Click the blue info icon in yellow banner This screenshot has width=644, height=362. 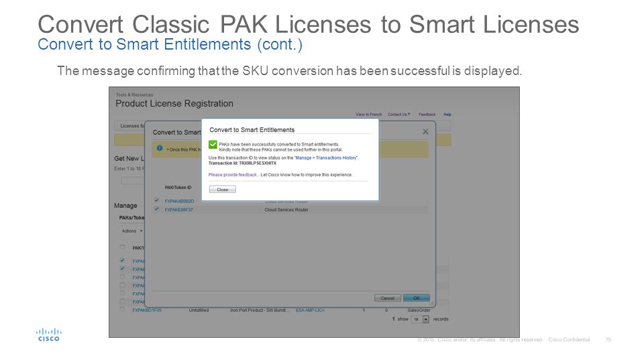click(x=160, y=148)
